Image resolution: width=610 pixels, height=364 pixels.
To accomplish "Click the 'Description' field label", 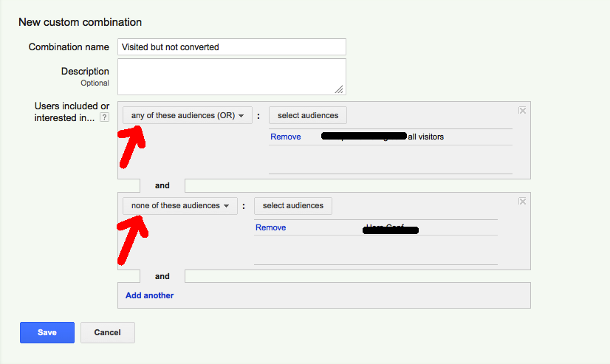I will click(85, 72).
